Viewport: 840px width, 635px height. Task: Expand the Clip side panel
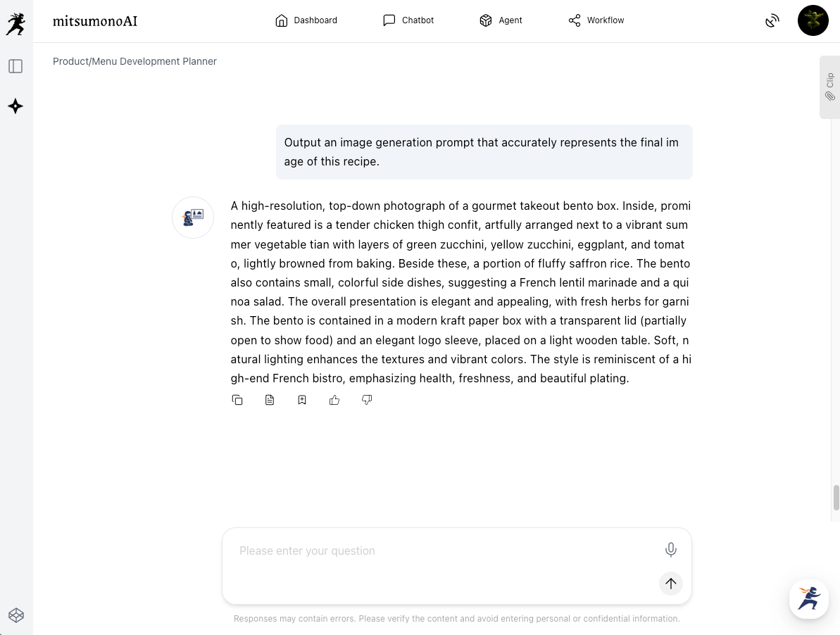coord(830,87)
